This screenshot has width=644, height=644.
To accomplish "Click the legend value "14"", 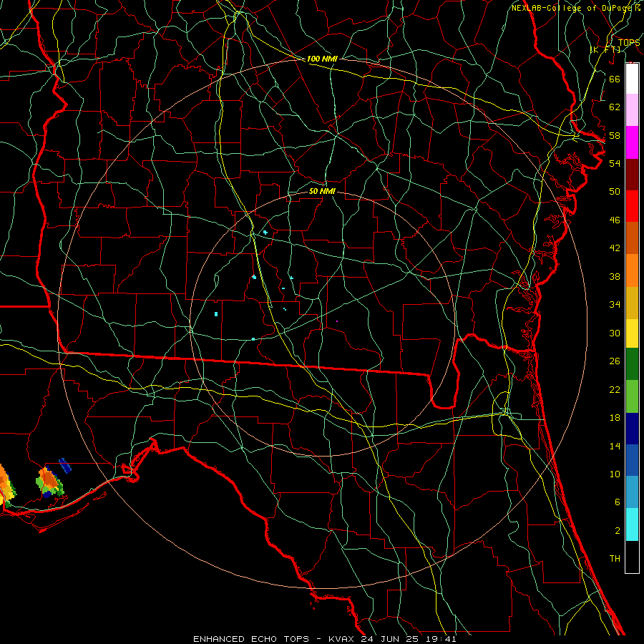I will point(615,446).
